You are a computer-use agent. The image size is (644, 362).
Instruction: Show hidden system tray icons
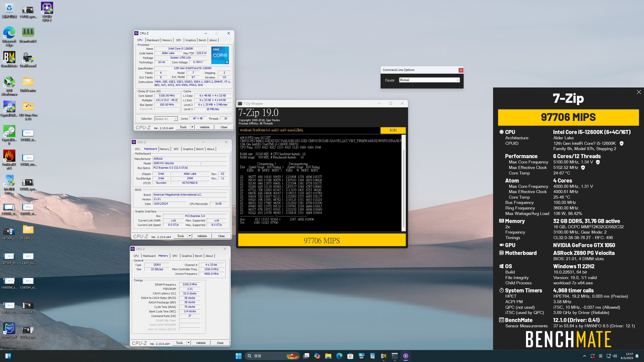[585, 356]
